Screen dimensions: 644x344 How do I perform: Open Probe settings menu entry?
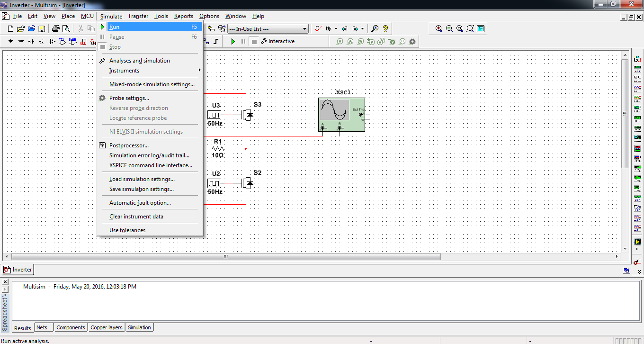point(150,98)
